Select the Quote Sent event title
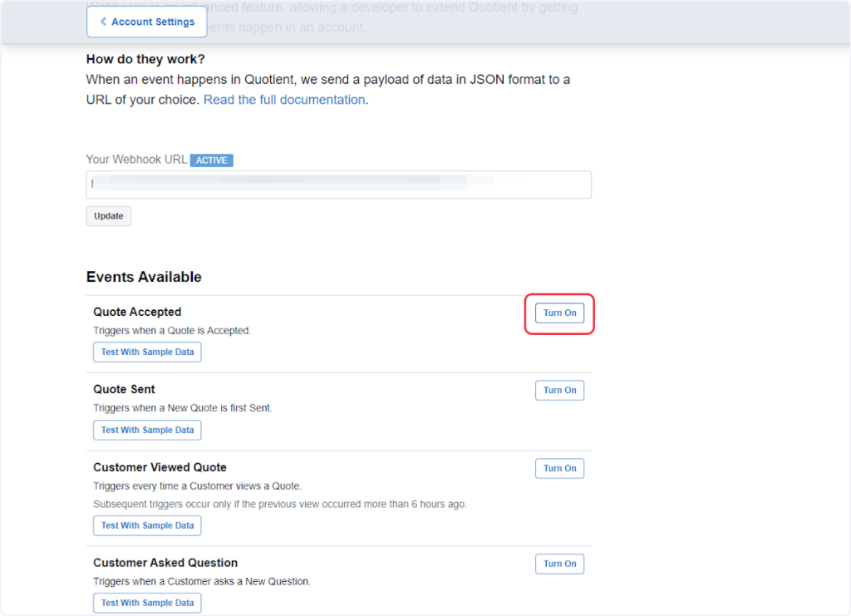This screenshot has width=851, height=616. tap(124, 389)
